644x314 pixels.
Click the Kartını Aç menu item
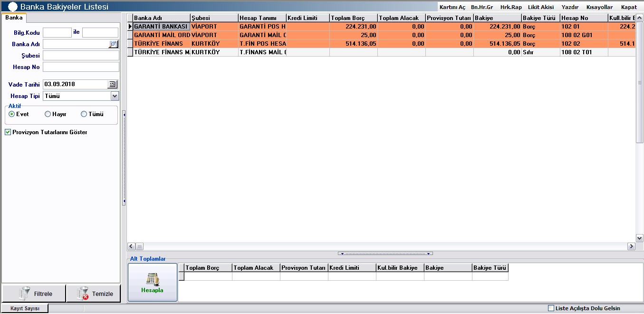click(x=452, y=7)
